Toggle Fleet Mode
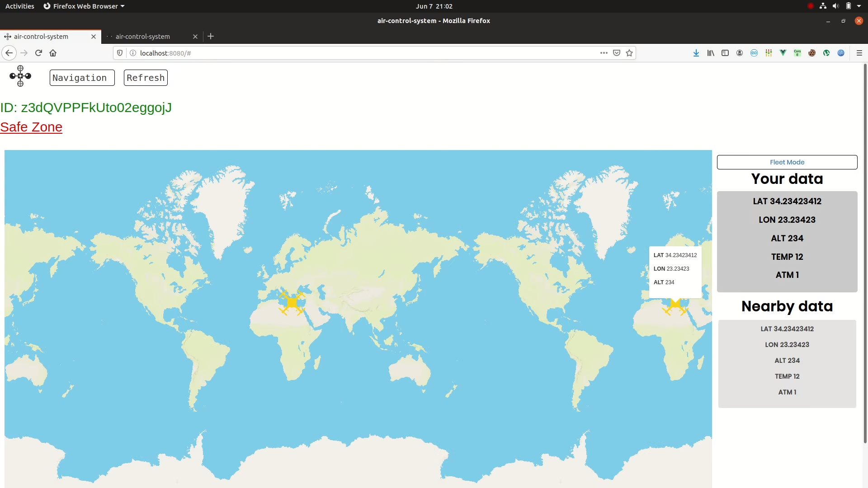The width and height of the screenshot is (868, 488). pyautogui.click(x=787, y=162)
